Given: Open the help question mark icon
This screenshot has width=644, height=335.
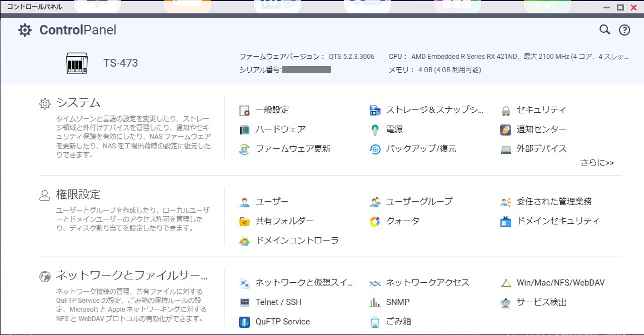Looking at the screenshot, I should [x=625, y=30].
